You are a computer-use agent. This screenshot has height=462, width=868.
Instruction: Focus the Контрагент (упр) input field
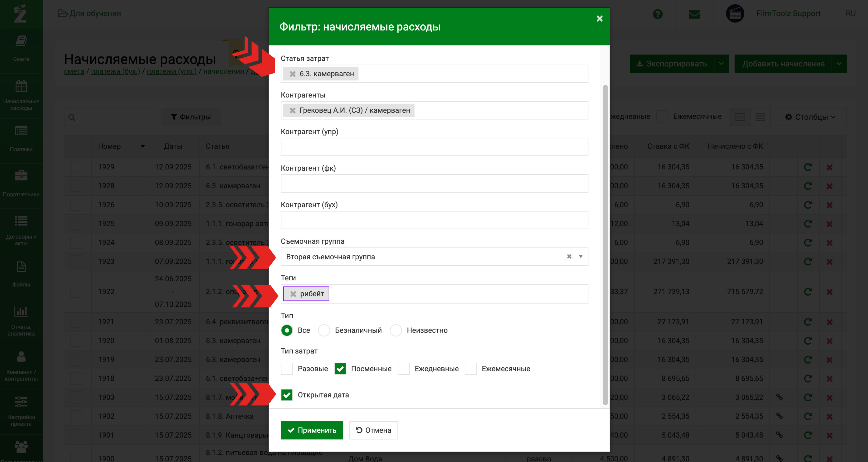[434, 147]
